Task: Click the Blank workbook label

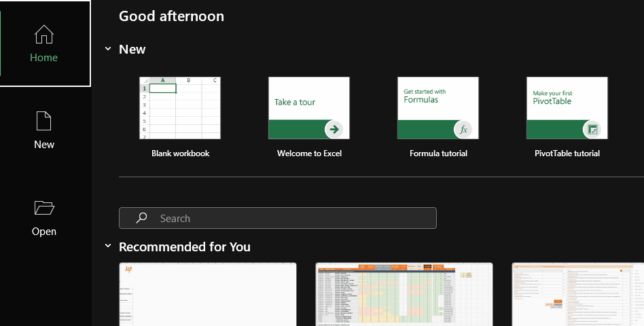Action: (x=180, y=153)
